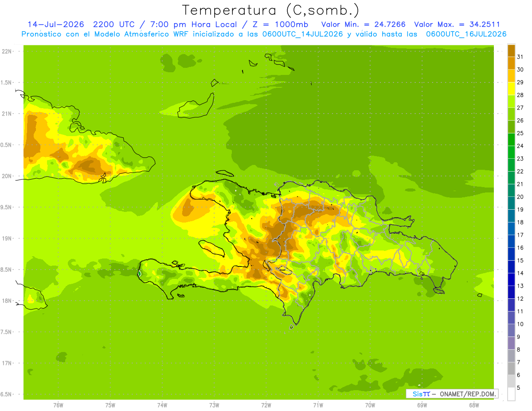This screenshot has width=532, height=411.
Task: Click legend value "20"
Action: [520, 197]
